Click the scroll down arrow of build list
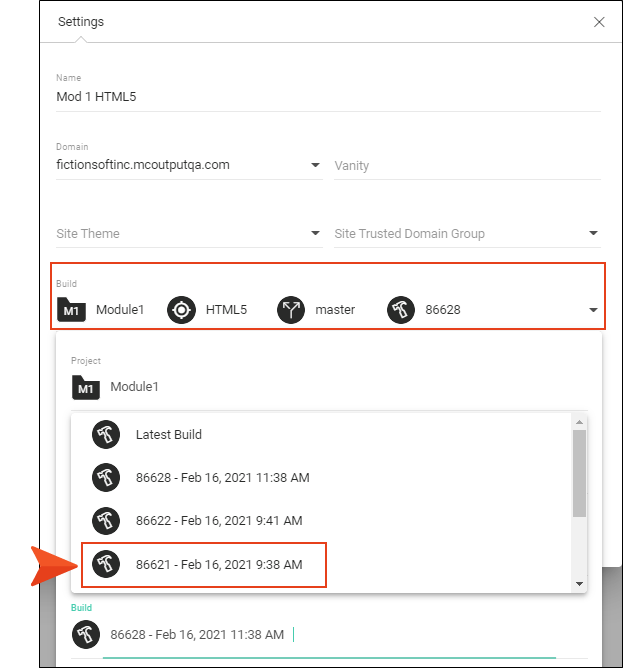The image size is (623, 668). point(579,584)
